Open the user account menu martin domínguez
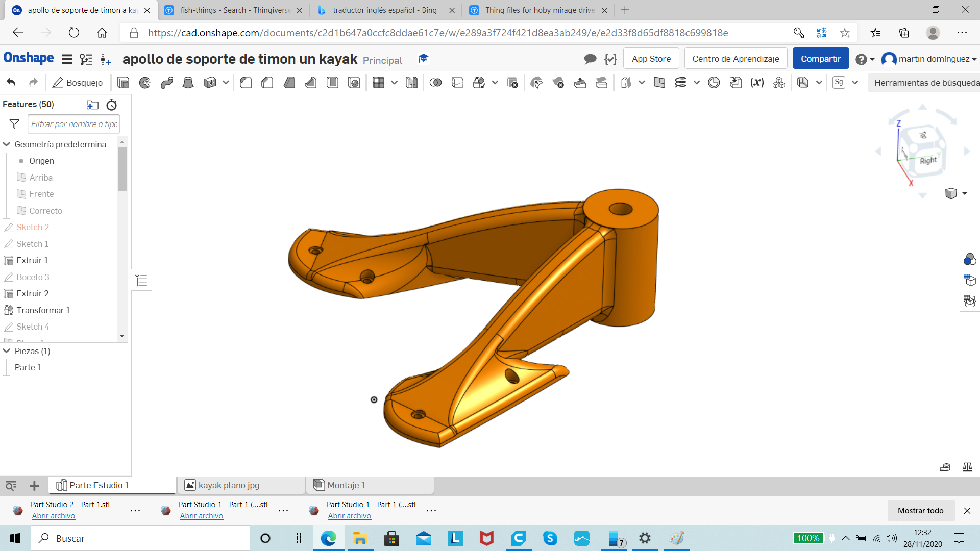The height and width of the screenshot is (551, 980). point(929,59)
